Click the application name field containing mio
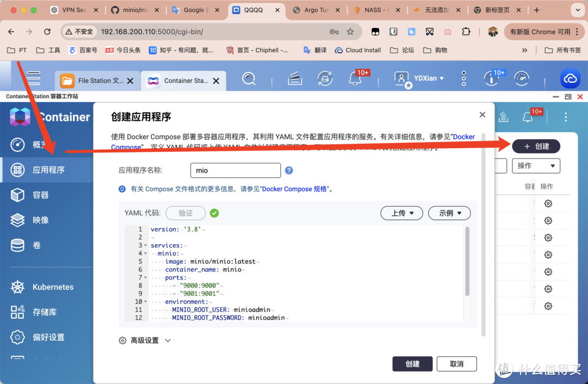 pyautogui.click(x=235, y=170)
